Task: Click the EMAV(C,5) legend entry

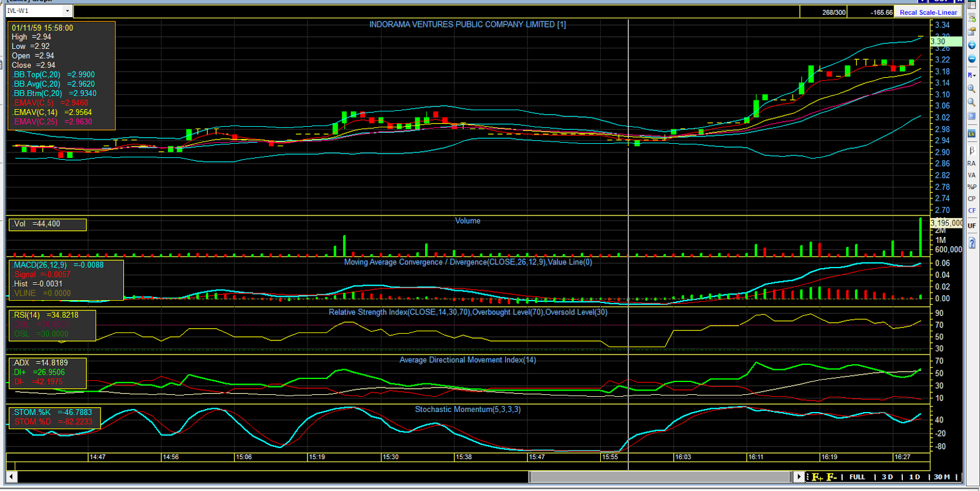Action: point(51,103)
